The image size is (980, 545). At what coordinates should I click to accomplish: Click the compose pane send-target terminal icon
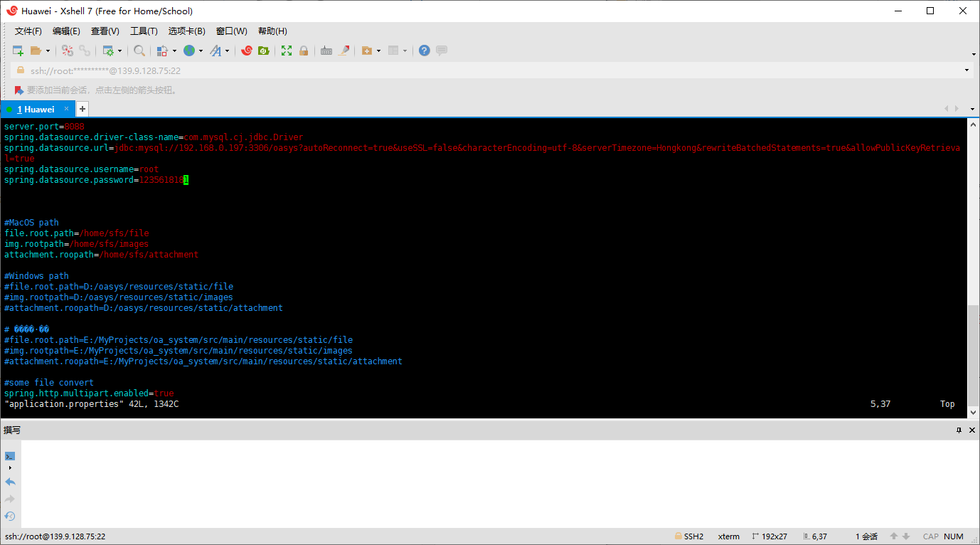(x=10, y=456)
